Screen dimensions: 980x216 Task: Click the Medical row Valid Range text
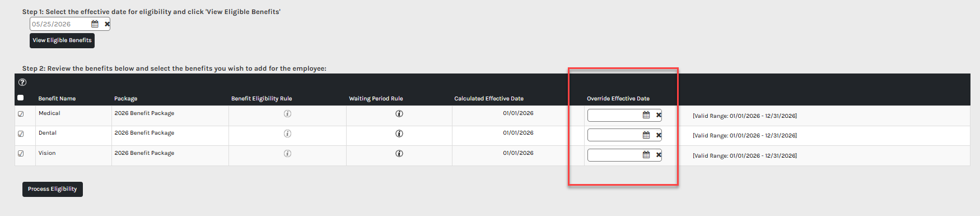tap(745, 116)
